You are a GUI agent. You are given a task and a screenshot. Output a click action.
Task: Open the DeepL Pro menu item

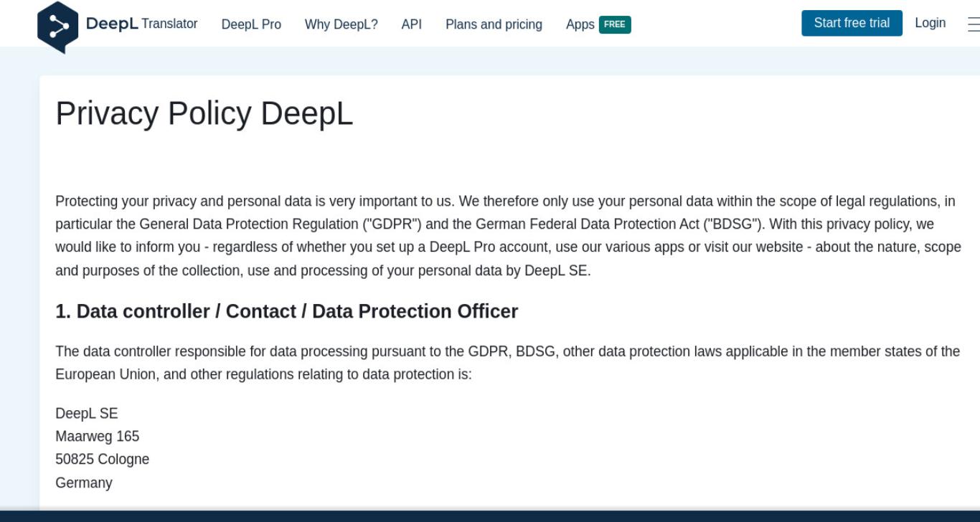[x=251, y=24]
